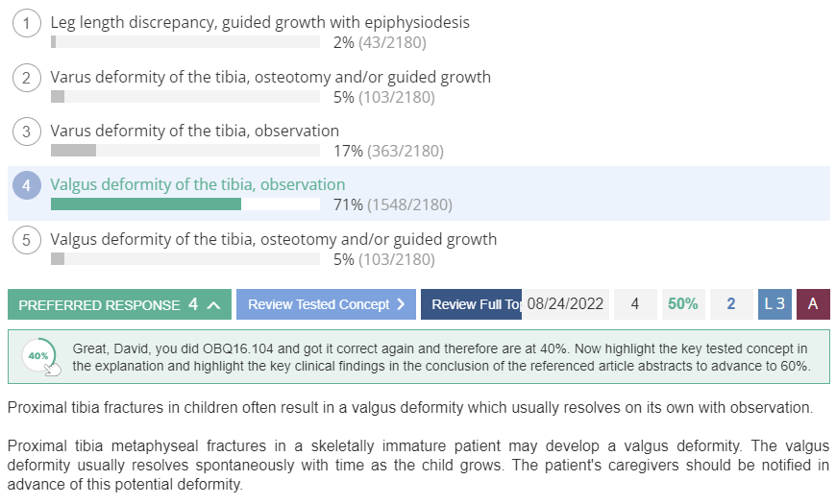
Task: Select 'Varus deformity of the tibia, observation' text
Action: pos(195,131)
